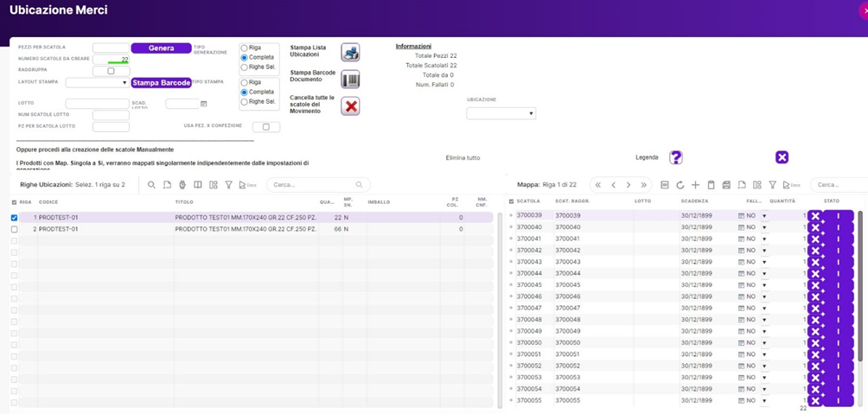Select Righe Sel. radio under Tipo Generazione
The height and width of the screenshot is (414, 868).
tap(244, 67)
